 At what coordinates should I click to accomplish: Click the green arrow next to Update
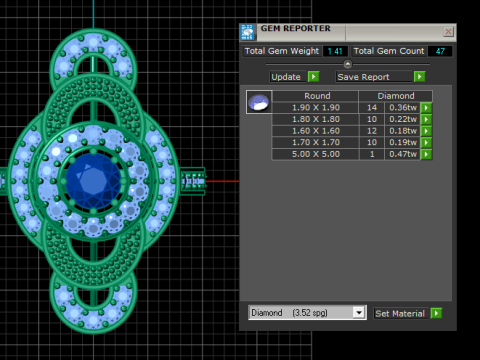pyautogui.click(x=313, y=77)
